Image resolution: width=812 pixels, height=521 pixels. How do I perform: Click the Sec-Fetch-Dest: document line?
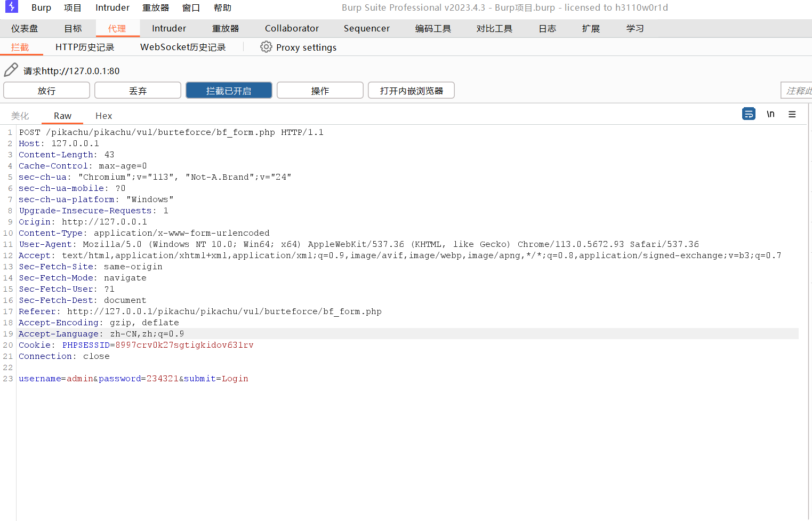click(83, 300)
